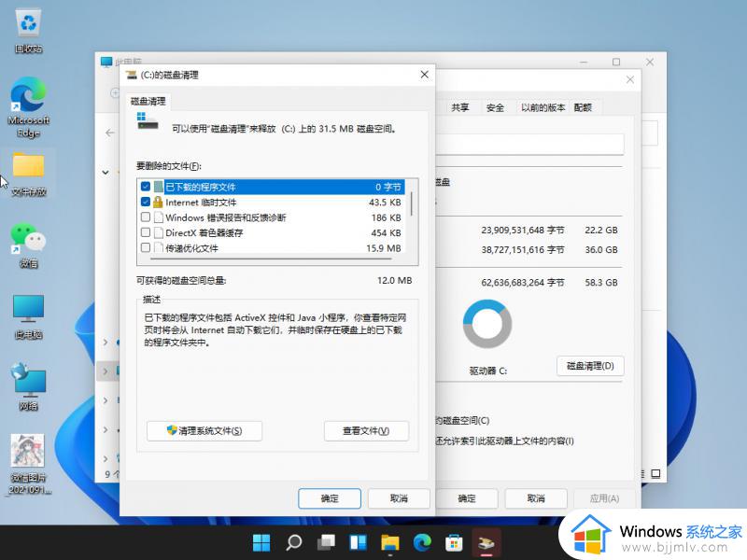Minimize the 此电脑 Explorer window
The width and height of the screenshot is (747, 560).
pos(583,62)
